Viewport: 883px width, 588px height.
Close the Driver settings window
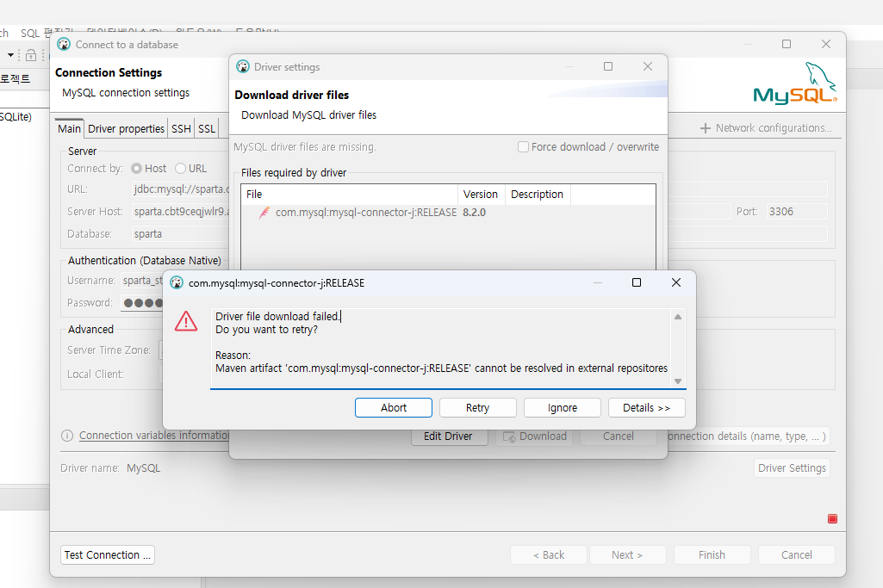tap(648, 66)
